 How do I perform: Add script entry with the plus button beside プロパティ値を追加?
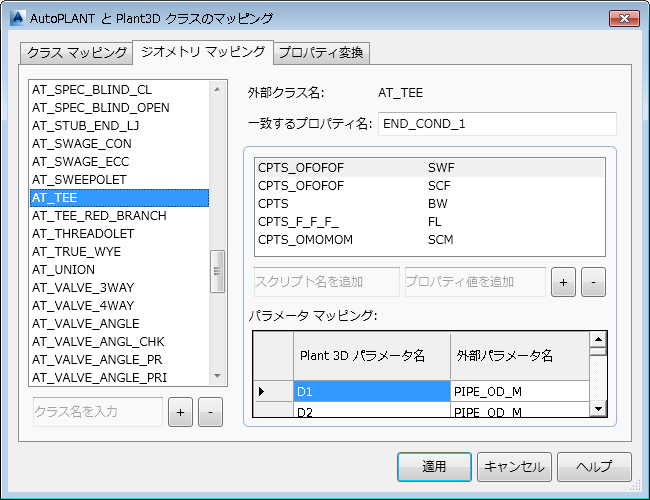pos(563,282)
